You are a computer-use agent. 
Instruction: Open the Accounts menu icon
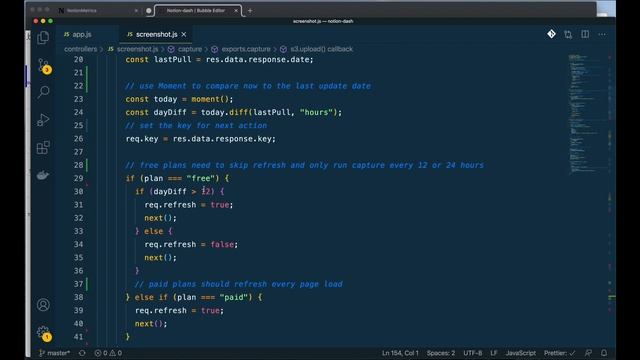pos(43,305)
